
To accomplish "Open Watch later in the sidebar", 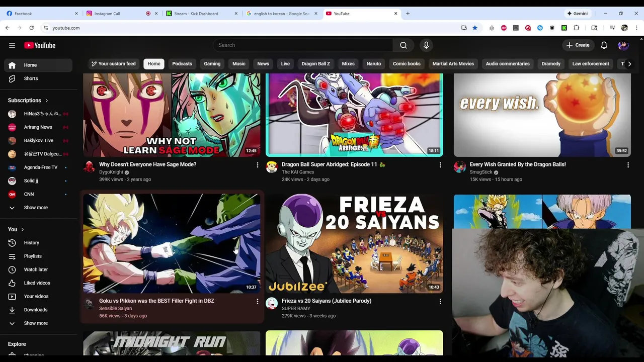I will [38, 269].
